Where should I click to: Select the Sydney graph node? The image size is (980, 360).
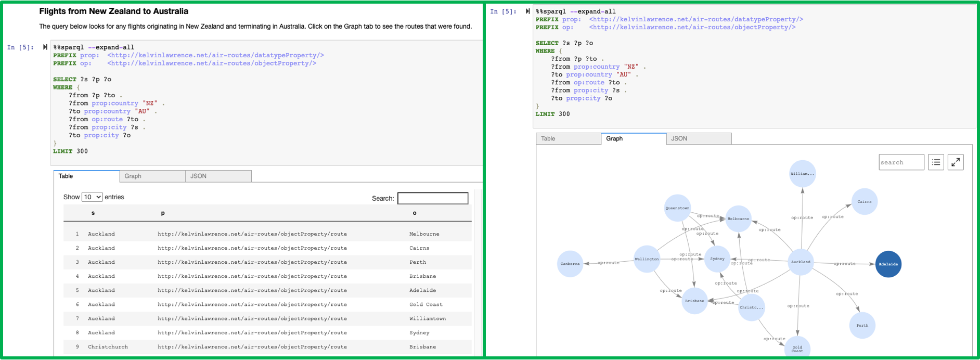[x=717, y=259]
